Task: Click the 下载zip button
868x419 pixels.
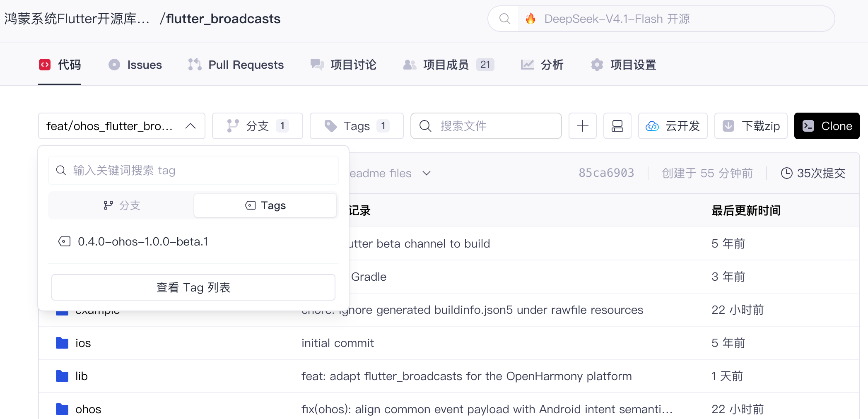Action: coord(751,126)
